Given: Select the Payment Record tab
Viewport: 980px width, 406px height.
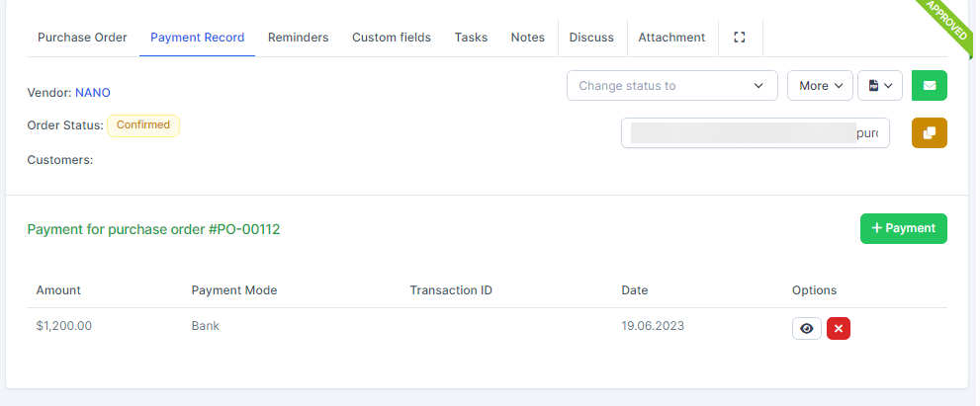Looking at the screenshot, I should (197, 38).
